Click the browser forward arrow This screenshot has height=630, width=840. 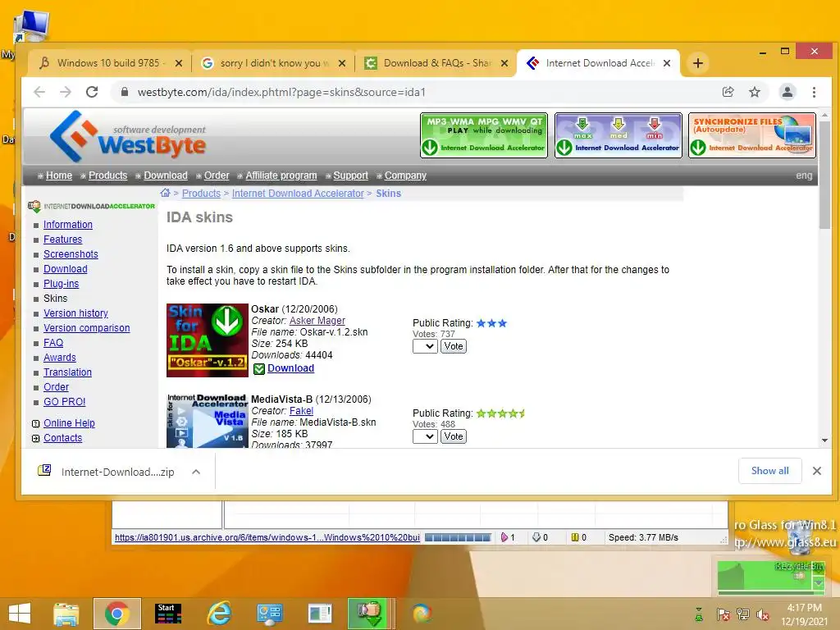[x=66, y=92]
